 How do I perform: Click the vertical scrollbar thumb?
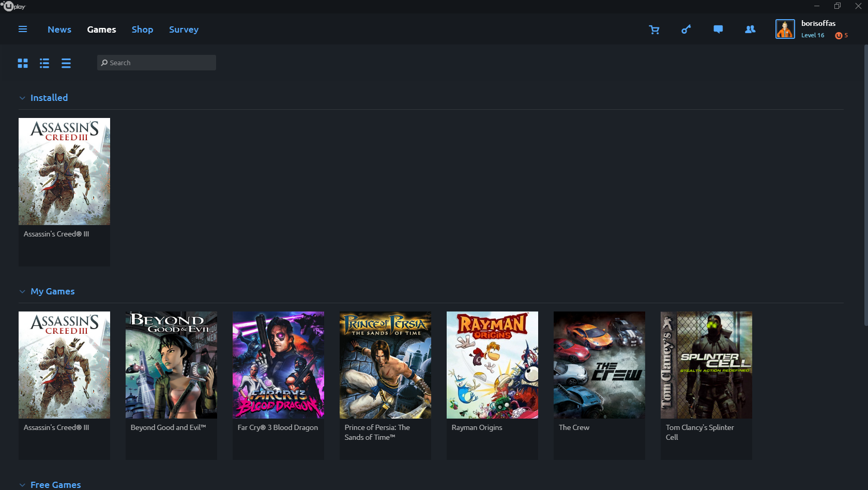865,185
